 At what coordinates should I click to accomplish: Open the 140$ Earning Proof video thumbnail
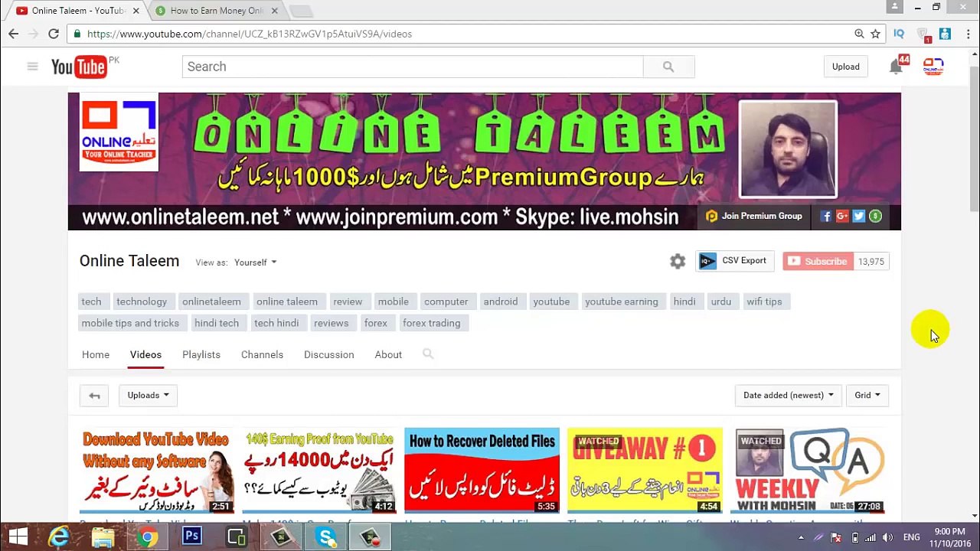319,471
